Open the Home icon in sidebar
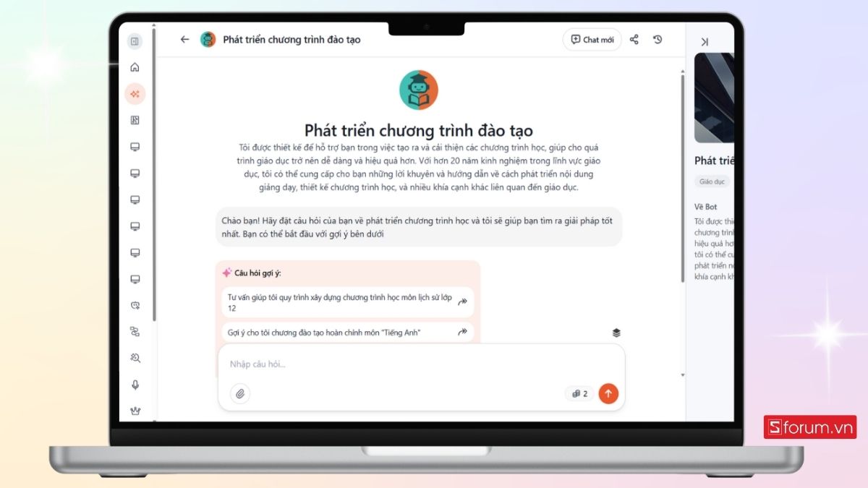This screenshot has width=868, height=488. pos(135,67)
